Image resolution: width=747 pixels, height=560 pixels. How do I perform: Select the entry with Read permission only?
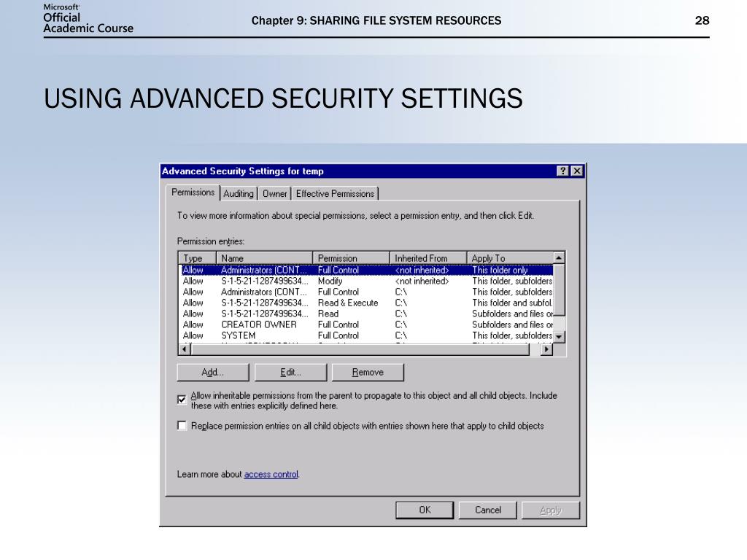pos(366,314)
